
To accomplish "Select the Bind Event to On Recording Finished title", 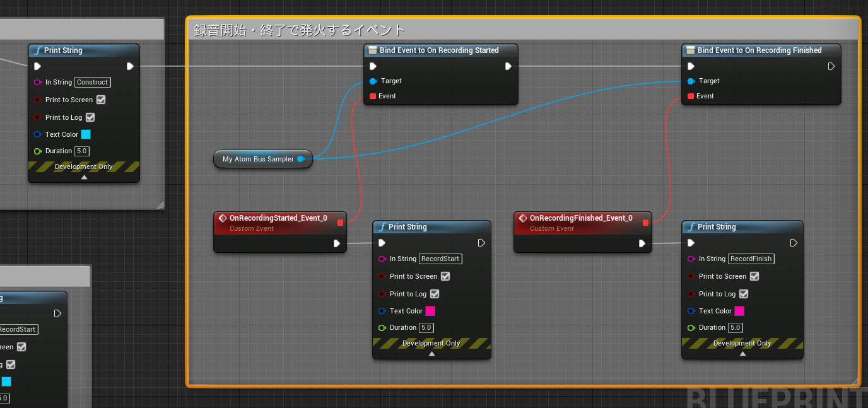I will pyautogui.click(x=759, y=50).
